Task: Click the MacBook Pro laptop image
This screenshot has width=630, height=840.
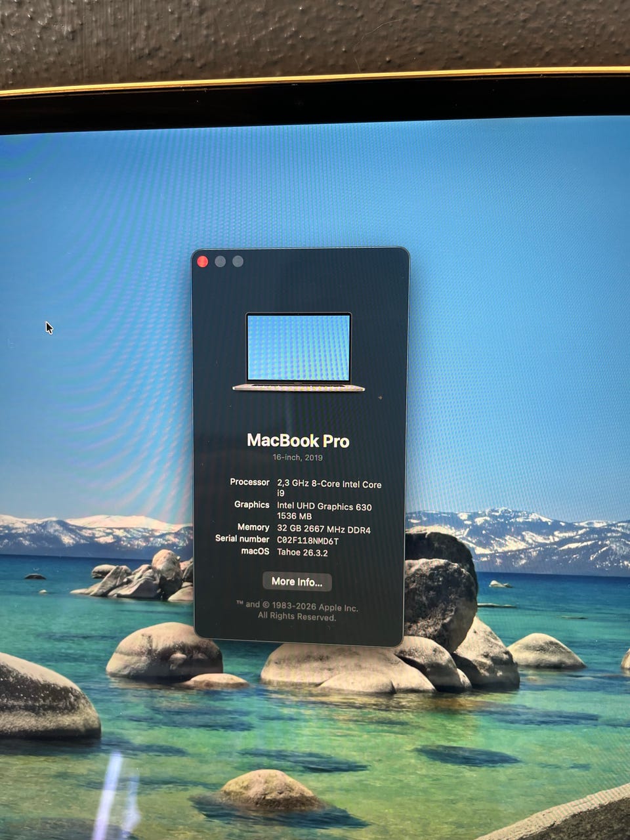Action: click(299, 352)
